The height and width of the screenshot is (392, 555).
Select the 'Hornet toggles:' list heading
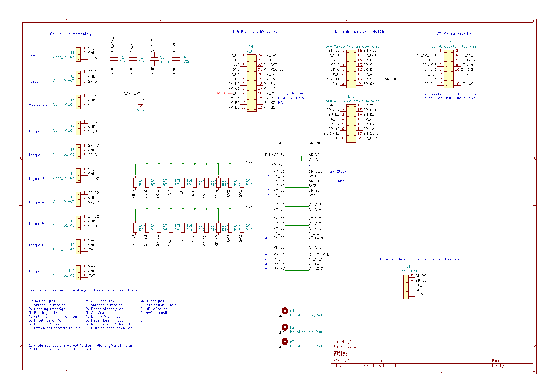coord(42,301)
